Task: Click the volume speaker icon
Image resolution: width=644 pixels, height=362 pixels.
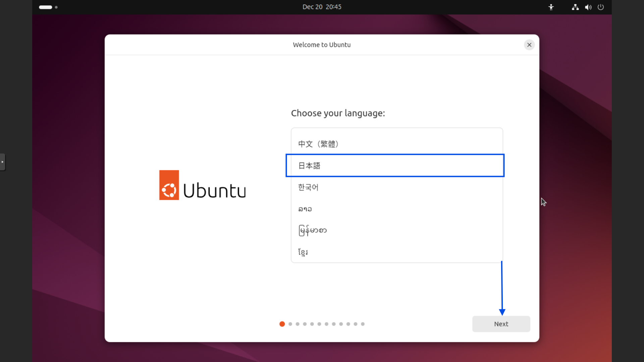Action: pos(588,7)
